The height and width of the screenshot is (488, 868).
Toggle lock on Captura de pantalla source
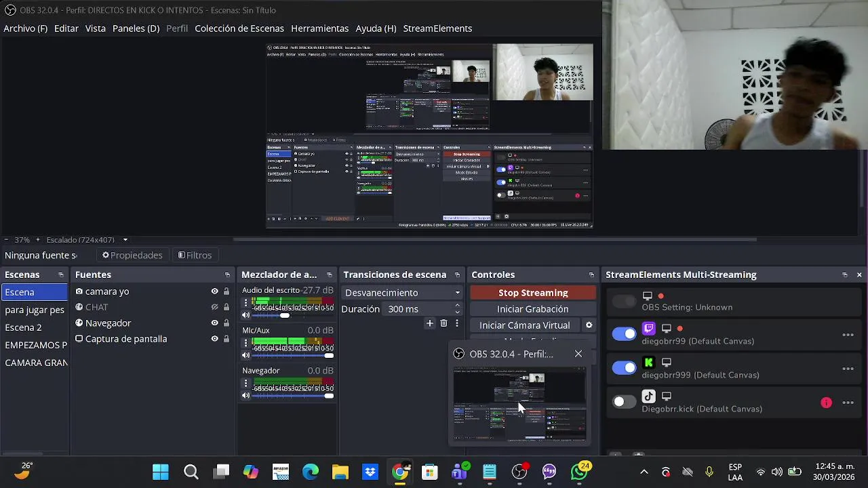226,339
